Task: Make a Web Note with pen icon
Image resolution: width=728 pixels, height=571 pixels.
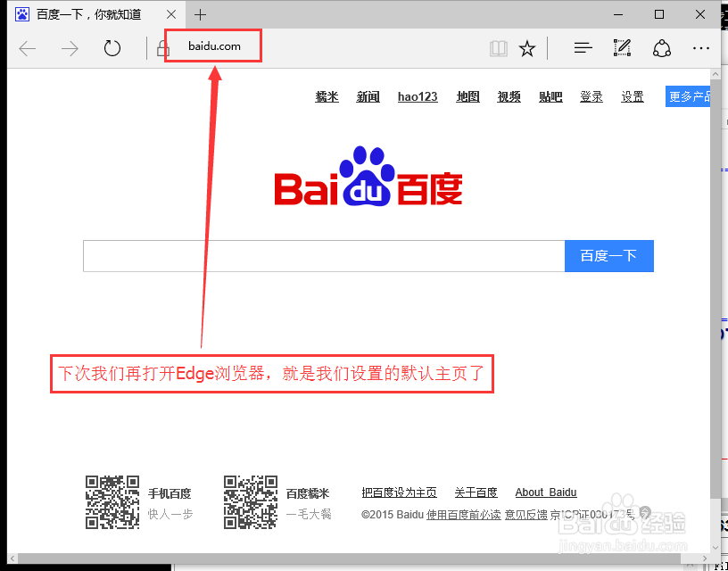Action: (x=622, y=48)
